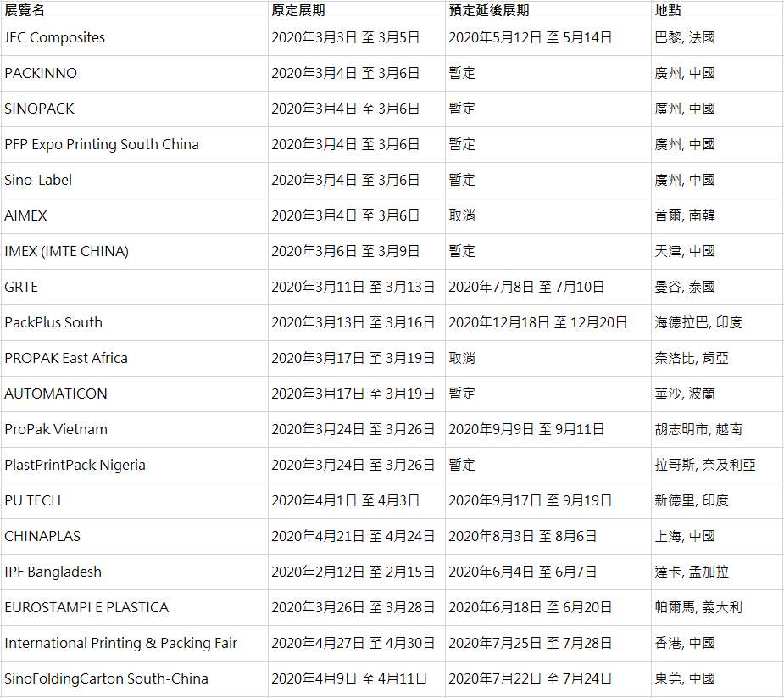Select the AIMEX exhibition name
This screenshot has height=698, width=784.
point(25,215)
